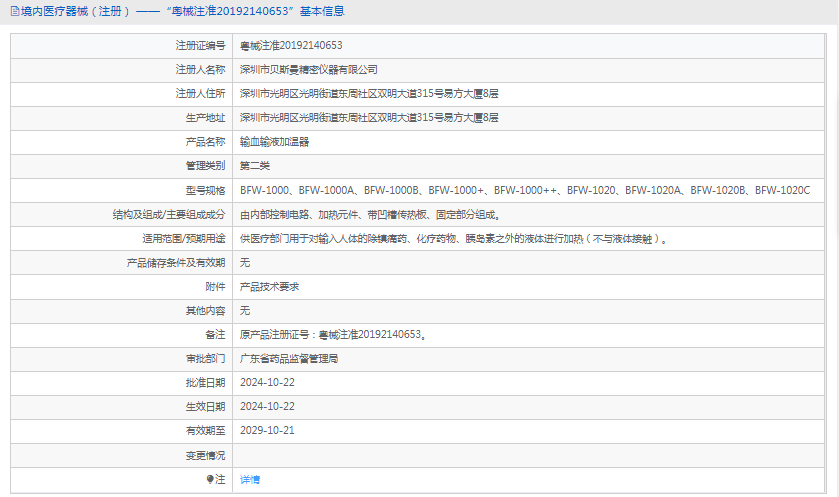Image resolution: width=839 pixels, height=497 pixels.
Task: Click the 有效期至 label
Action: pyautogui.click(x=205, y=431)
